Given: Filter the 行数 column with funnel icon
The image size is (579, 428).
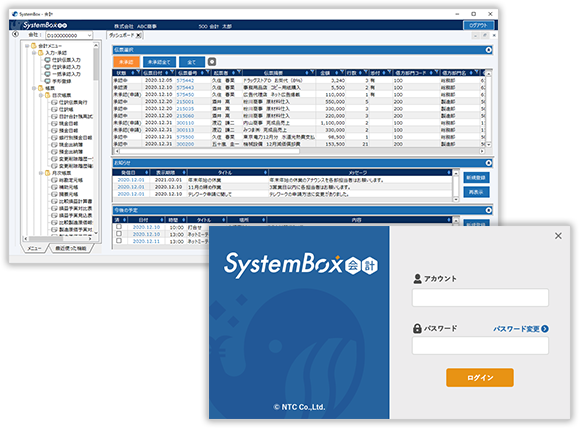Looking at the screenshot, I should point(366,72).
